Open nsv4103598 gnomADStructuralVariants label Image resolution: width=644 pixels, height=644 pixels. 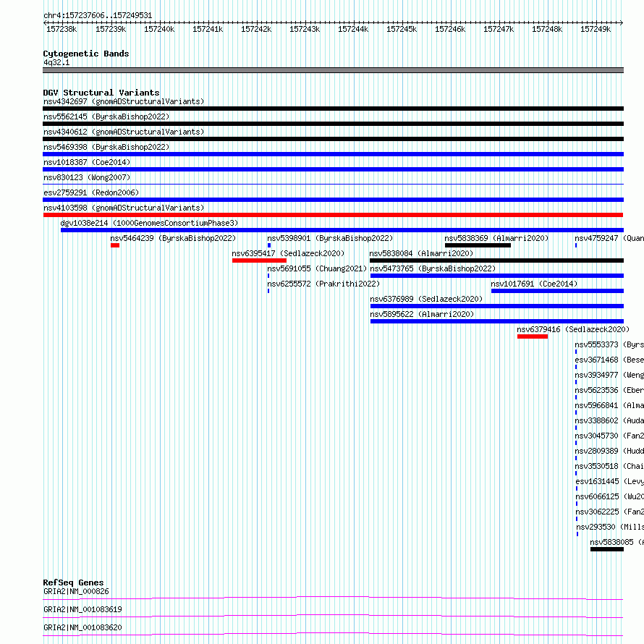coord(124,208)
